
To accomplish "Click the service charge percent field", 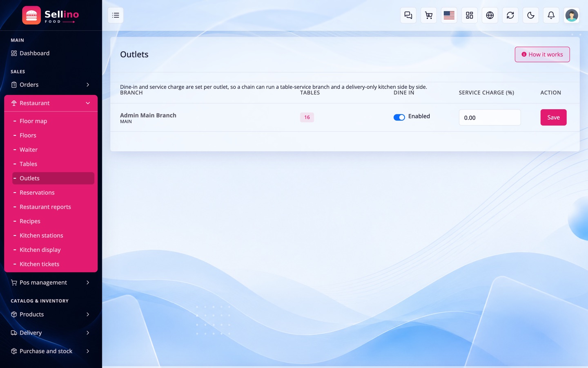I will 490,117.
